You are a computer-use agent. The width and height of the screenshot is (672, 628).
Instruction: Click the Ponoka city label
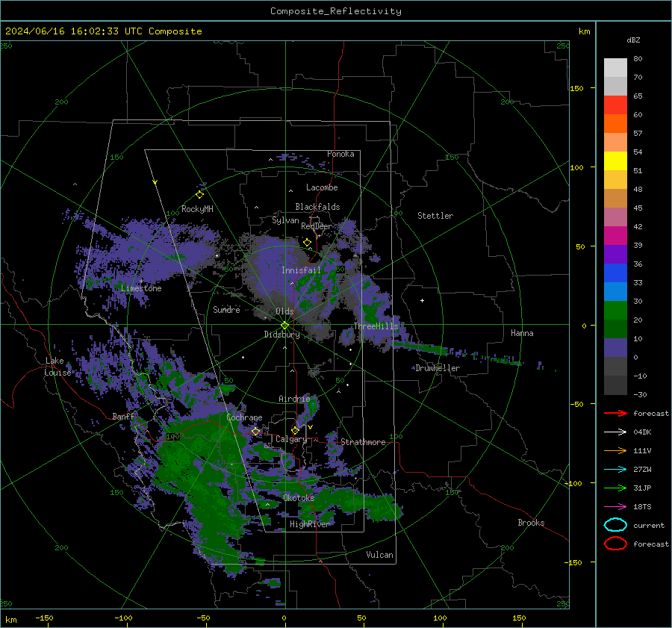pyautogui.click(x=340, y=154)
